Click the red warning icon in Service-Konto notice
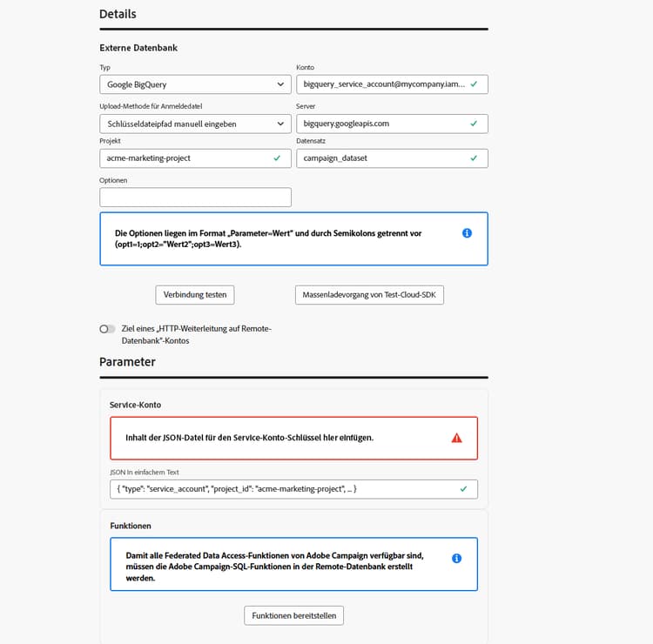This screenshot has width=653, height=644. [457, 438]
